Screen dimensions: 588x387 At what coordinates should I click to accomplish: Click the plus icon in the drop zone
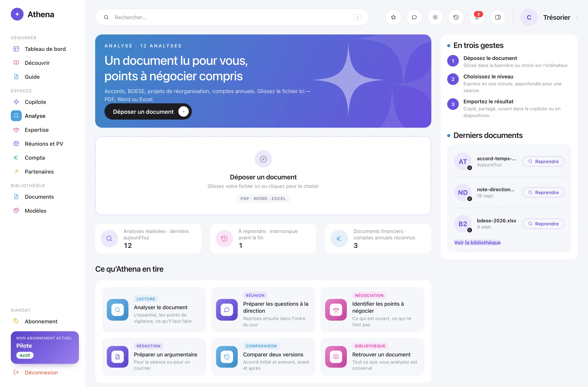click(263, 159)
